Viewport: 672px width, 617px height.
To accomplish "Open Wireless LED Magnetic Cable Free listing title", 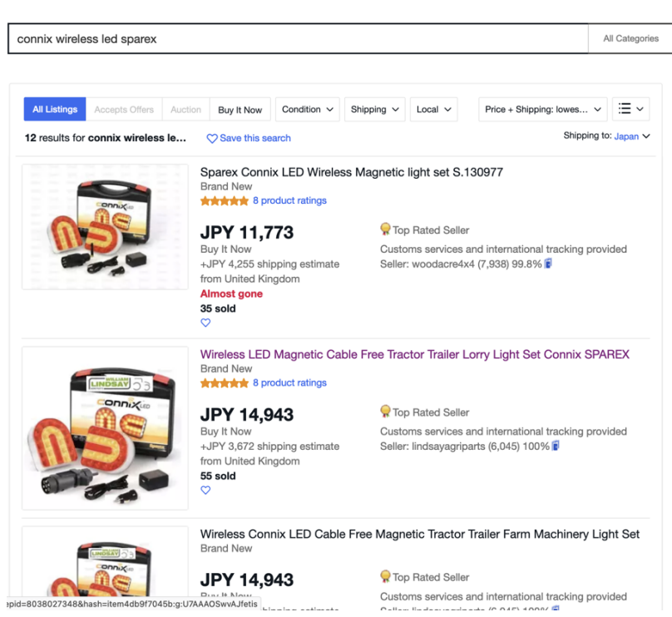I will (x=414, y=354).
